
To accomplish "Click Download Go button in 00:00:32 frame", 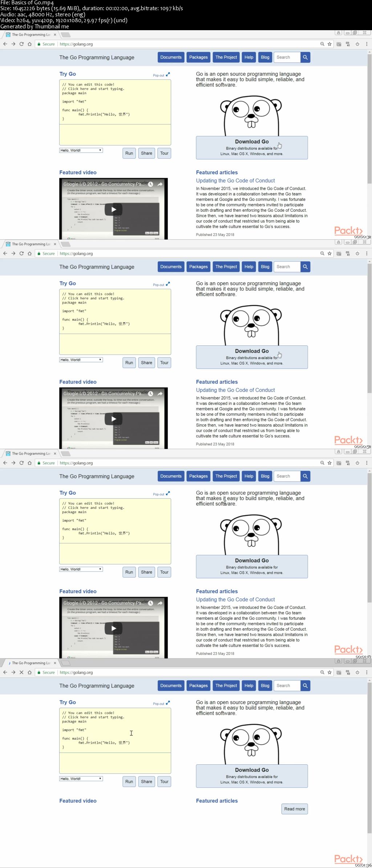I will 252,148.
